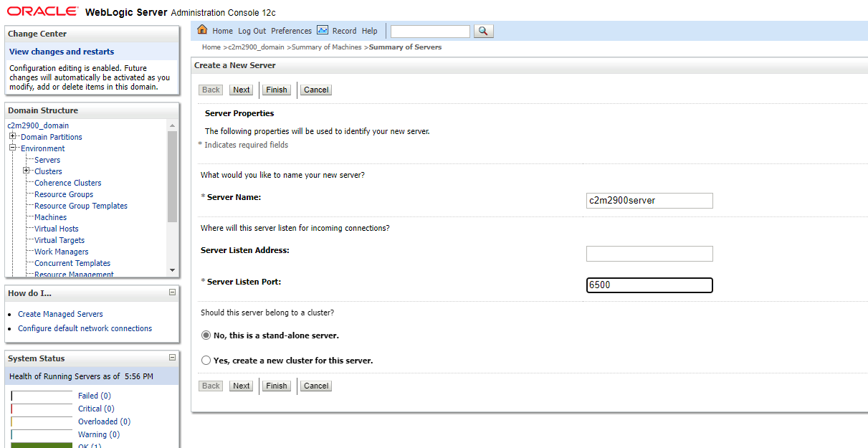
Task: Collapse the How do I panel
Action: click(x=172, y=292)
